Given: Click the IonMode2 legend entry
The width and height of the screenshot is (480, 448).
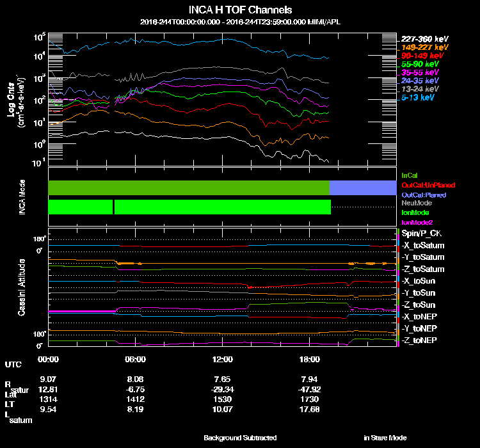Looking at the screenshot, I should 417,222.
